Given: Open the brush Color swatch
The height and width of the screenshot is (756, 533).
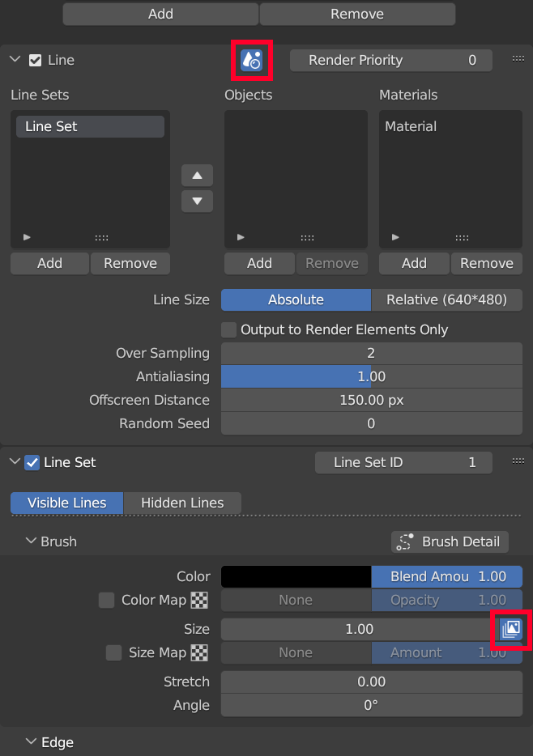Looking at the screenshot, I should (x=296, y=576).
